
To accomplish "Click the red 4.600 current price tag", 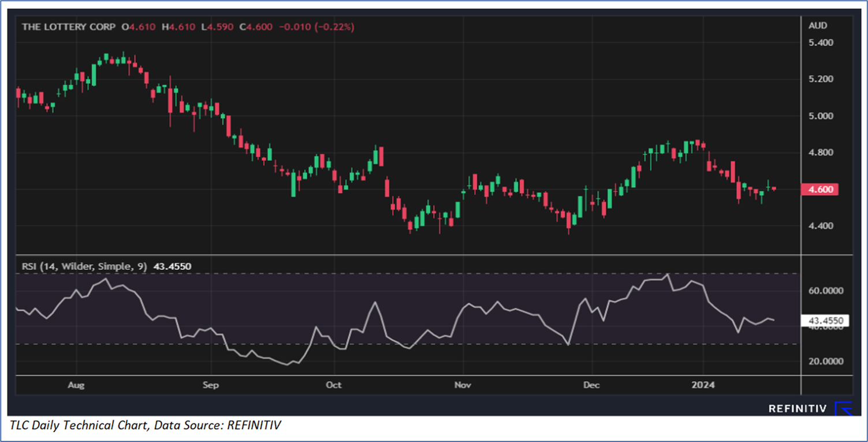I will [x=820, y=190].
